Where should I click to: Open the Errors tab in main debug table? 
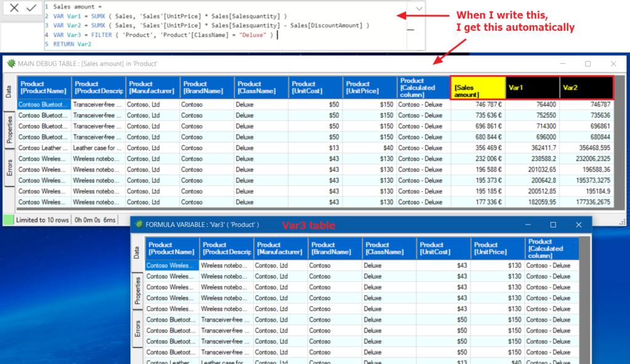coord(9,168)
